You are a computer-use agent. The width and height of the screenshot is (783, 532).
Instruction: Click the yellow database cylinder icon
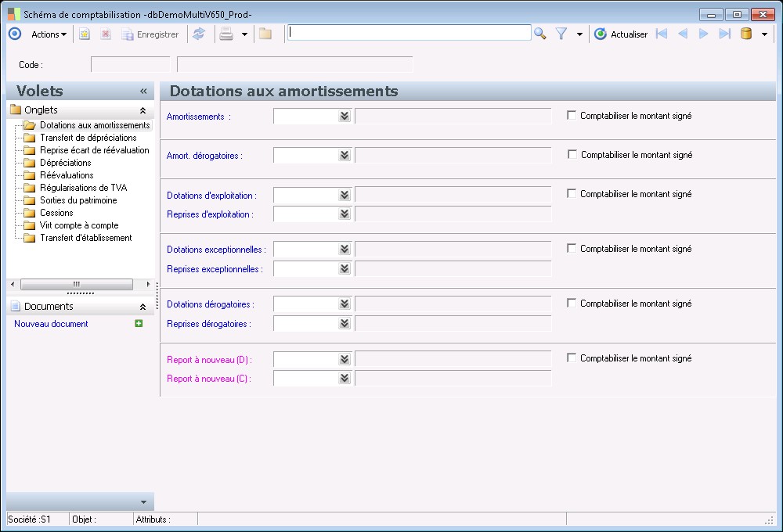point(746,34)
